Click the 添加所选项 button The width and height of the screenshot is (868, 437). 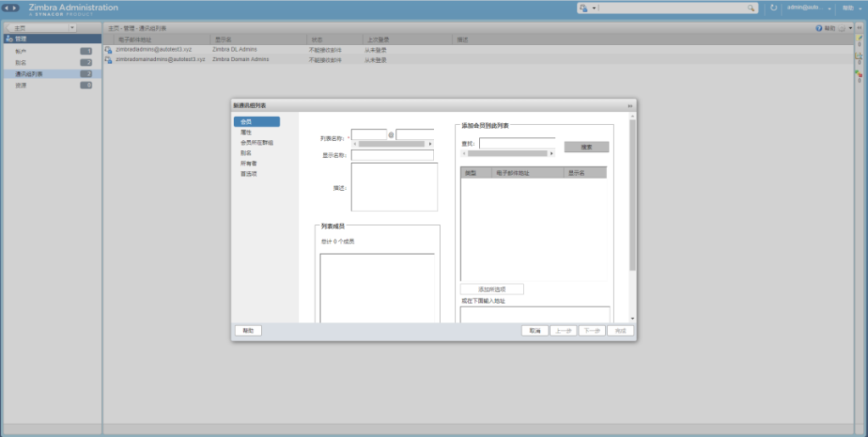point(492,289)
